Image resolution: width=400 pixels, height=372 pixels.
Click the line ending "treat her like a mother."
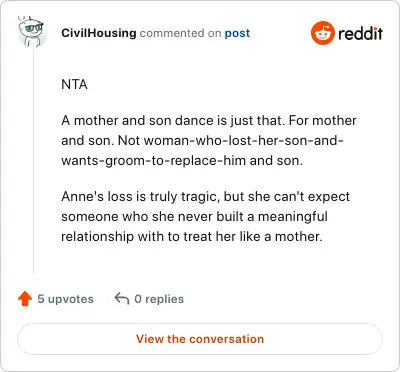[x=192, y=237]
